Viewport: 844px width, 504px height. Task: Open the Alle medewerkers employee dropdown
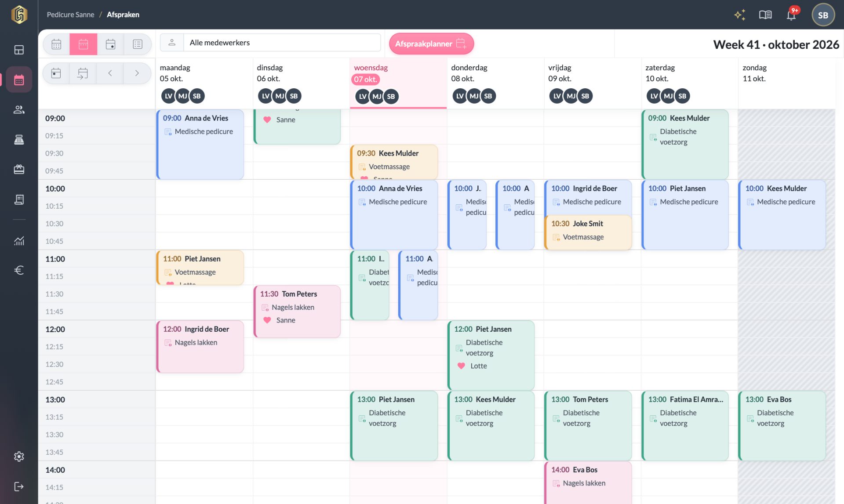click(270, 43)
